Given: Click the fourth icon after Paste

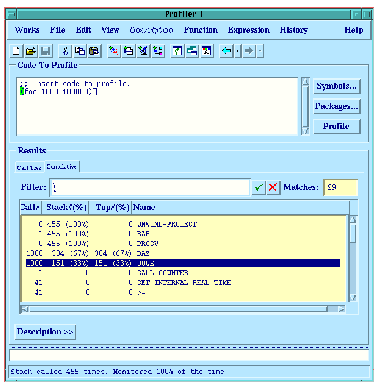Looking at the screenshot, I should coord(158,51).
